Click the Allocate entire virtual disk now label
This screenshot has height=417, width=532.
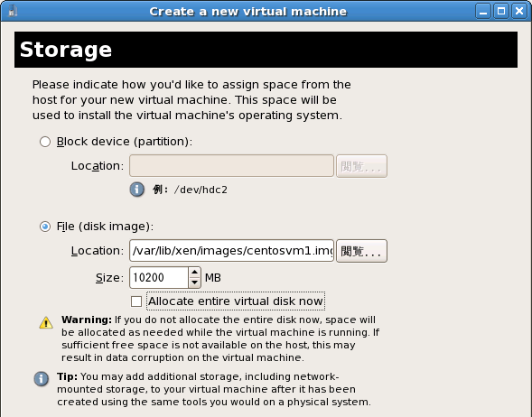tap(236, 301)
